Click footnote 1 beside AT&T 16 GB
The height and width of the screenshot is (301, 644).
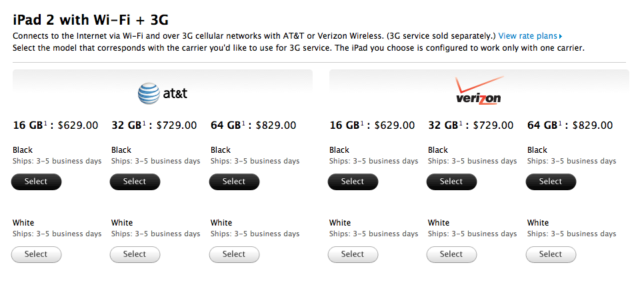[45, 123]
